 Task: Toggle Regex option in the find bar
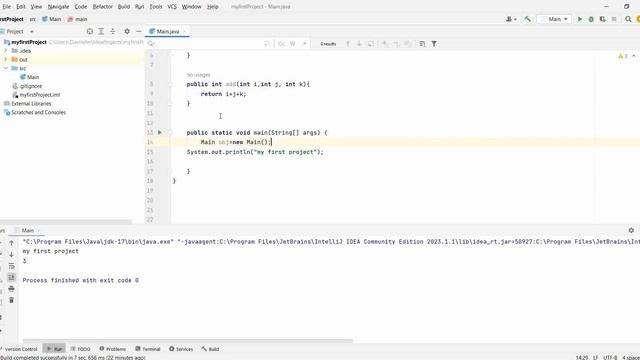coord(304,44)
